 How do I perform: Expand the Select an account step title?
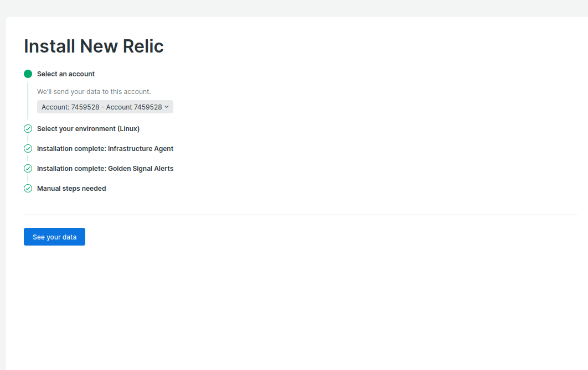[x=66, y=74]
